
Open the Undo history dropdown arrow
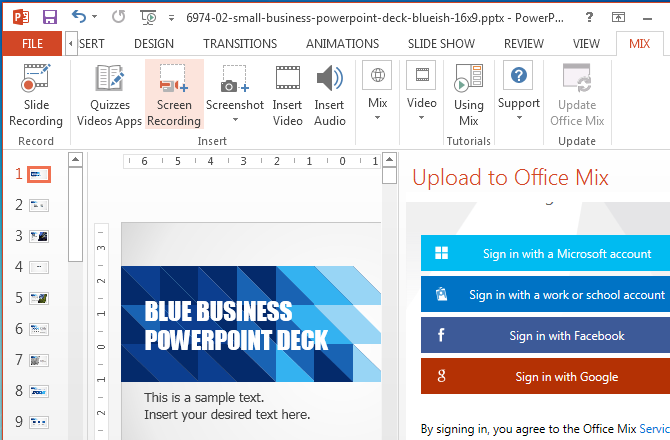pyautogui.click(x=95, y=17)
